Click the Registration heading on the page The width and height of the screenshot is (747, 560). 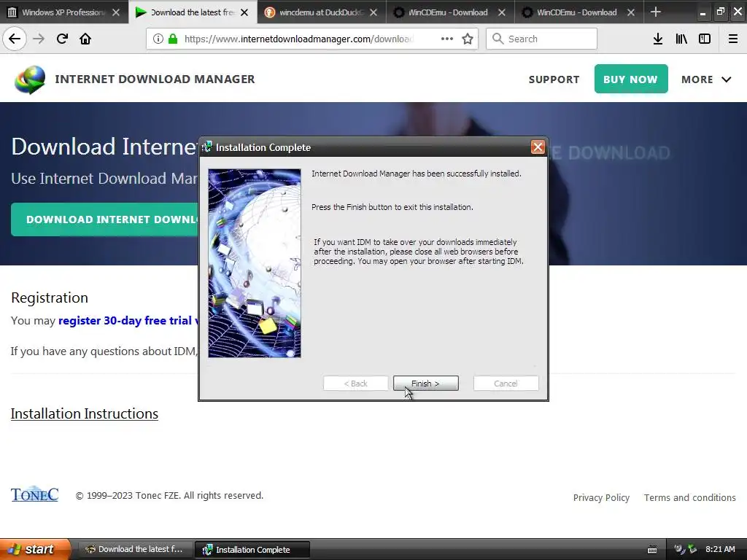[x=50, y=297]
